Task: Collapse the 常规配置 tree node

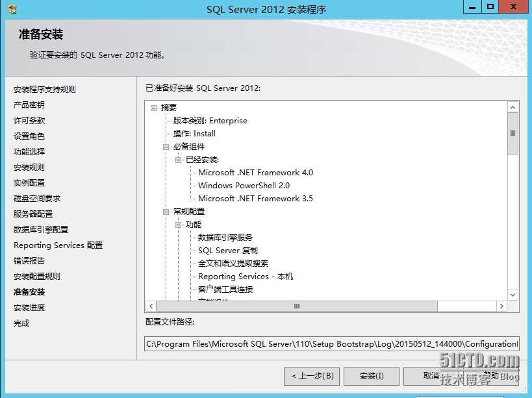Action: click(166, 212)
